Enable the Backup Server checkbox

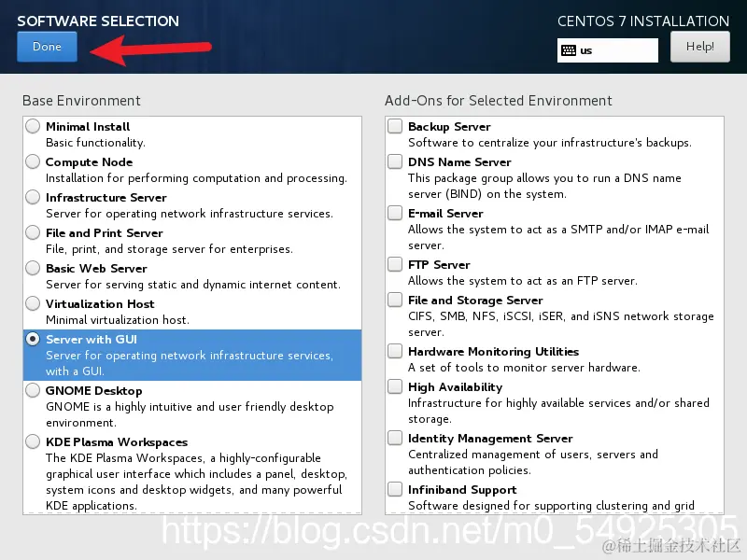(395, 126)
